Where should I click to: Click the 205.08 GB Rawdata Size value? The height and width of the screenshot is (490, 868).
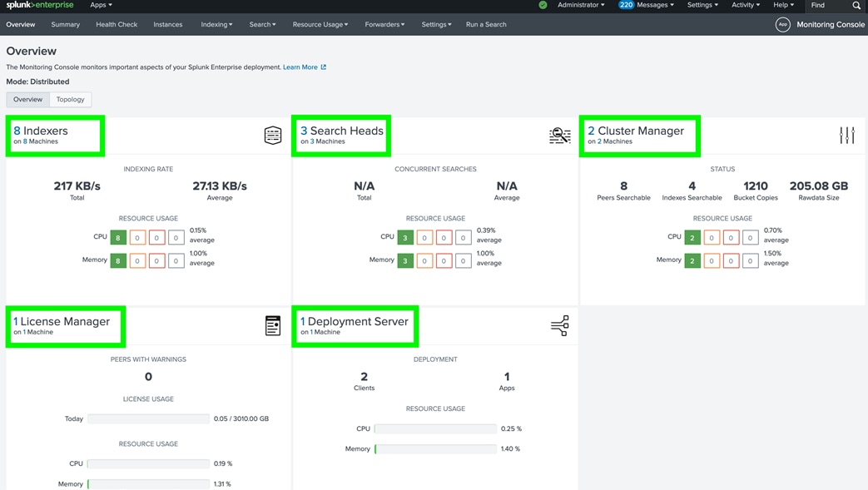coord(819,186)
